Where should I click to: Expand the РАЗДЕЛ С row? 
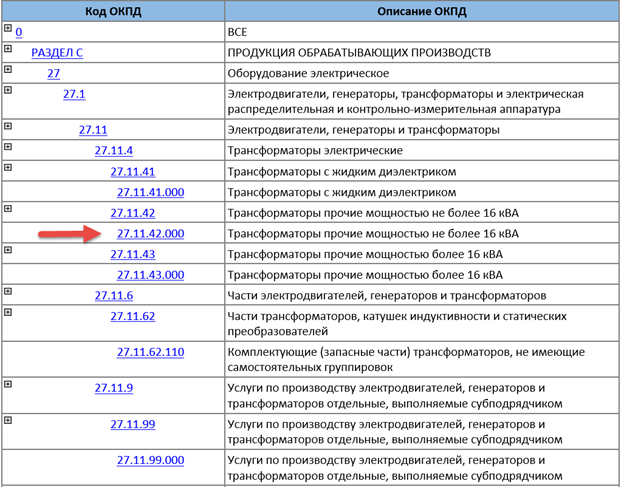pos(8,49)
